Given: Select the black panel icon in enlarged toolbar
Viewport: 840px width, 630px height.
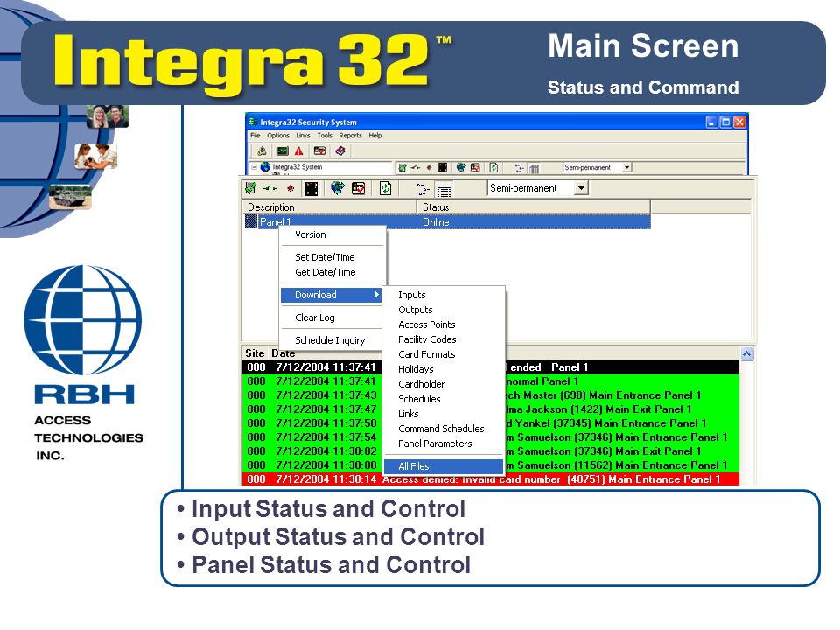Looking at the screenshot, I should click(x=311, y=188).
